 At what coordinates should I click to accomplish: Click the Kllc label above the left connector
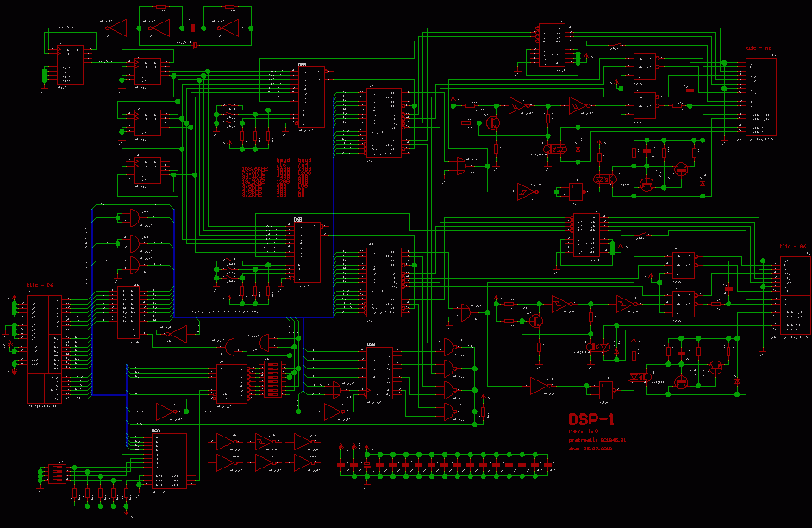point(40,285)
